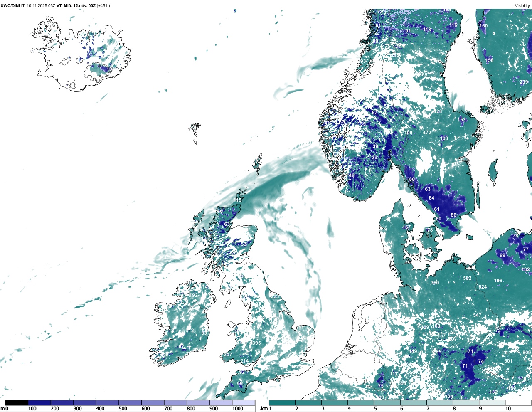Click the 'UWC/DINI' model label
The image size is (532, 412).
(x=10, y=6)
